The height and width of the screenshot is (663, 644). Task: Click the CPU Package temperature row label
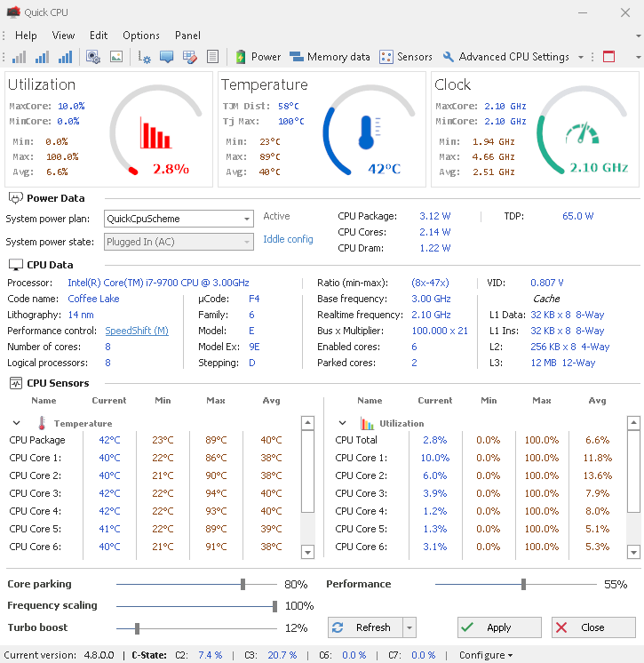[37, 440]
